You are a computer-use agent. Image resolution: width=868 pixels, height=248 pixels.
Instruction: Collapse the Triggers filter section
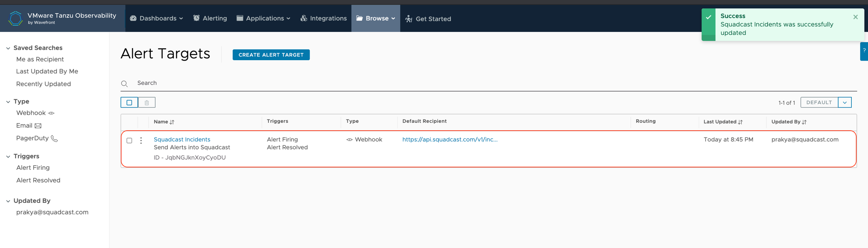point(8,157)
